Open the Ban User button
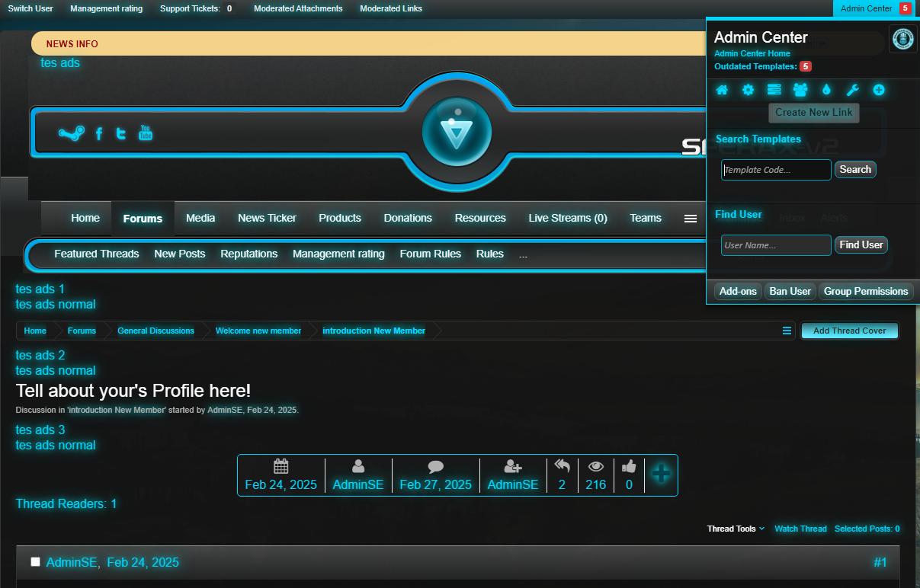Viewport: 920px width, 588px height. (x=790, y=292)
